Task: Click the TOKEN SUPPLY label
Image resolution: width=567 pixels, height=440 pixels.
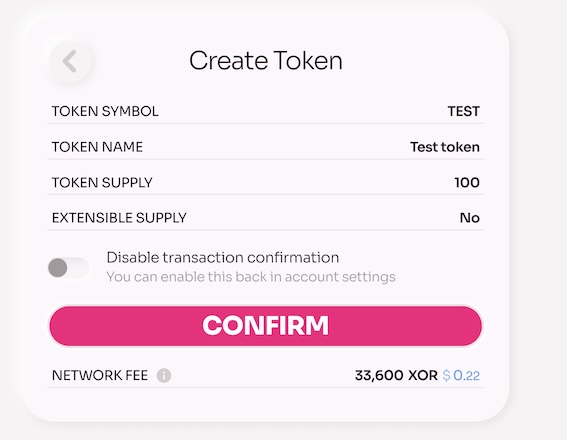Action: [x=102, y=182]
